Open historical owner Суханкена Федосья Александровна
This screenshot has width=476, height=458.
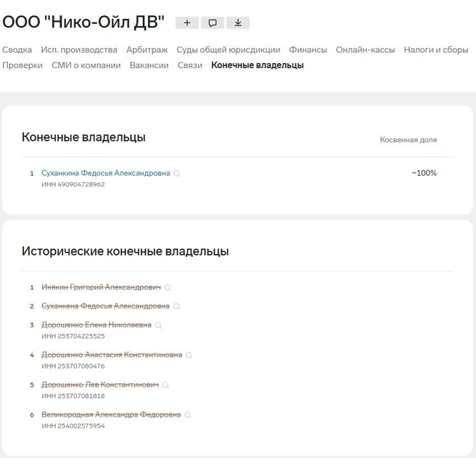pyautogui.click(x=105, y=306)
